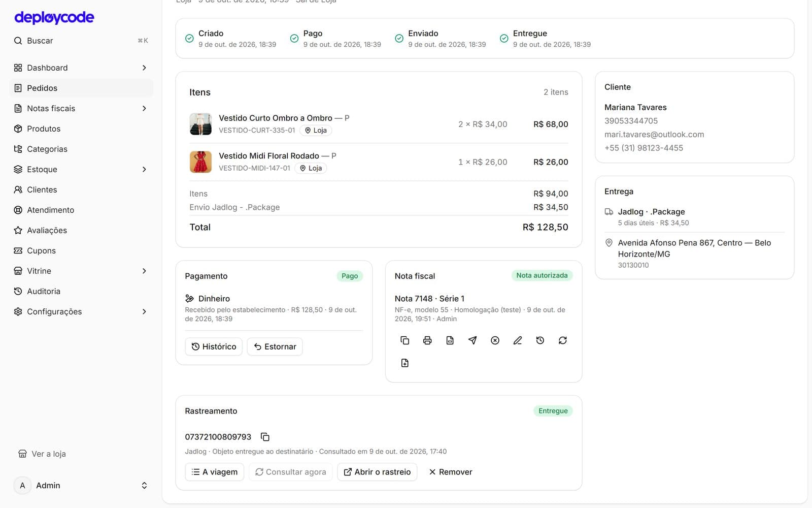This screenshot has width=812, height=508.
Task: Open Auditoria in the sidebar
Action: click(x=81, y=291)
